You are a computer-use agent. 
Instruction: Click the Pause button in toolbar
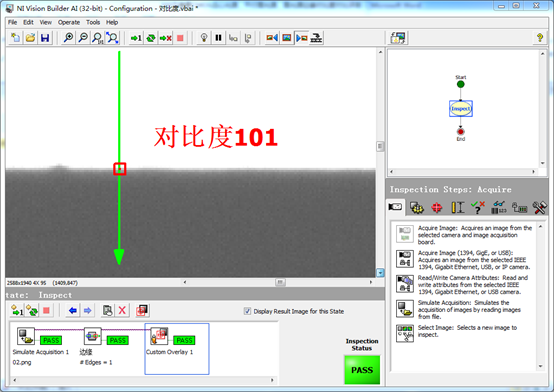coord(218,38)
